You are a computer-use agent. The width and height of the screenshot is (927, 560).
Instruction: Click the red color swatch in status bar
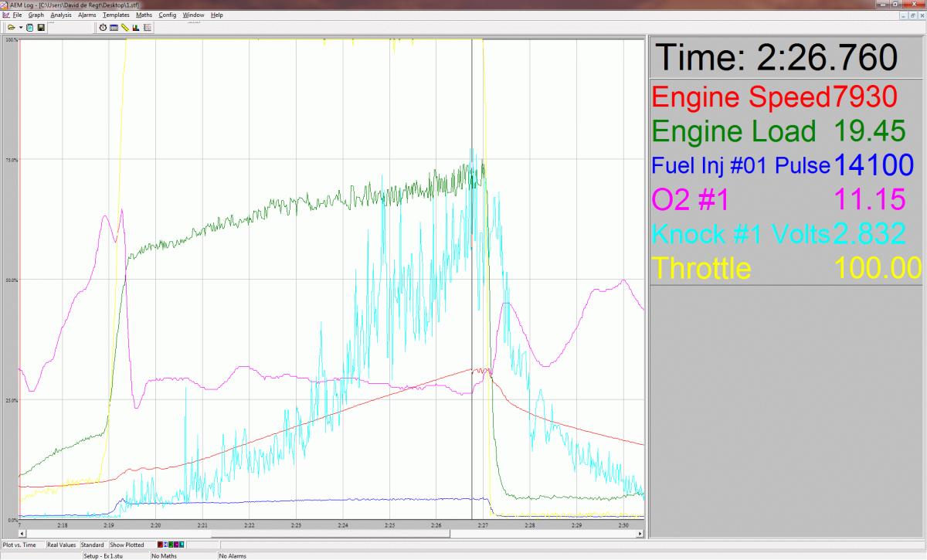tap(160, 545)
